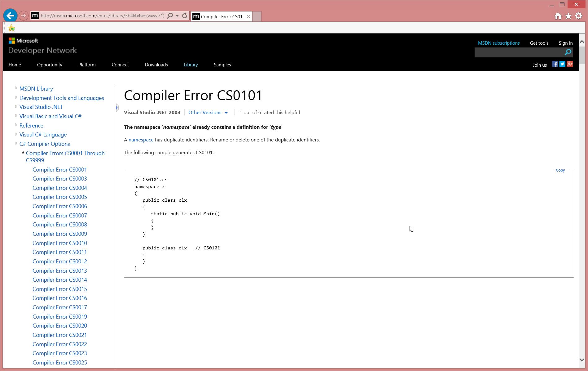Open the Twitter icon next to Join us
Image resolution: width=588 pixels, height=371 pixels.
pyautogui.click(x=562, y=64)
